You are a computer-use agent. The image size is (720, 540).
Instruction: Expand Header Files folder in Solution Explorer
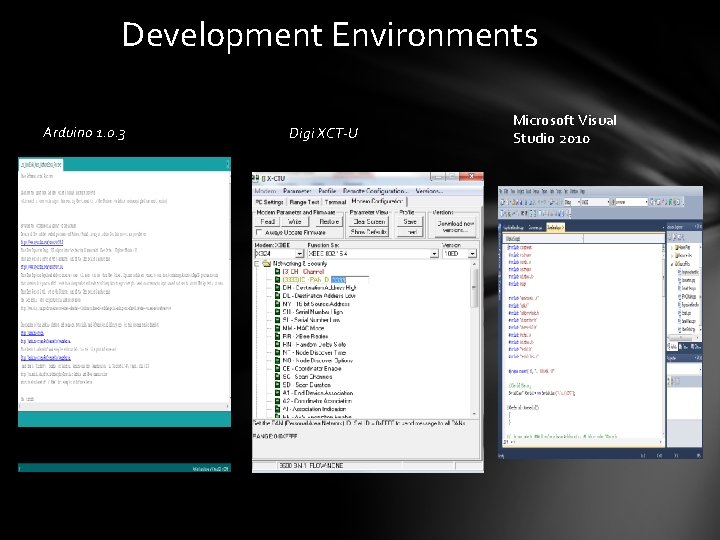coord(673,248)
